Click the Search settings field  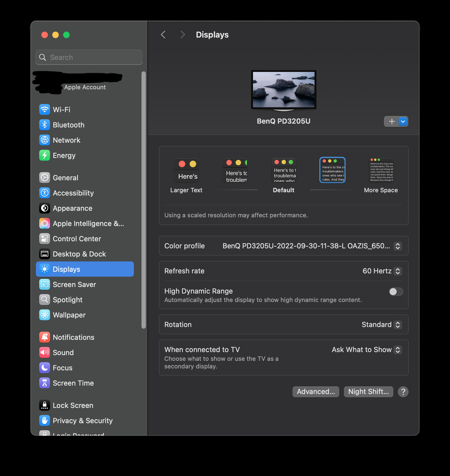point(89,57)
